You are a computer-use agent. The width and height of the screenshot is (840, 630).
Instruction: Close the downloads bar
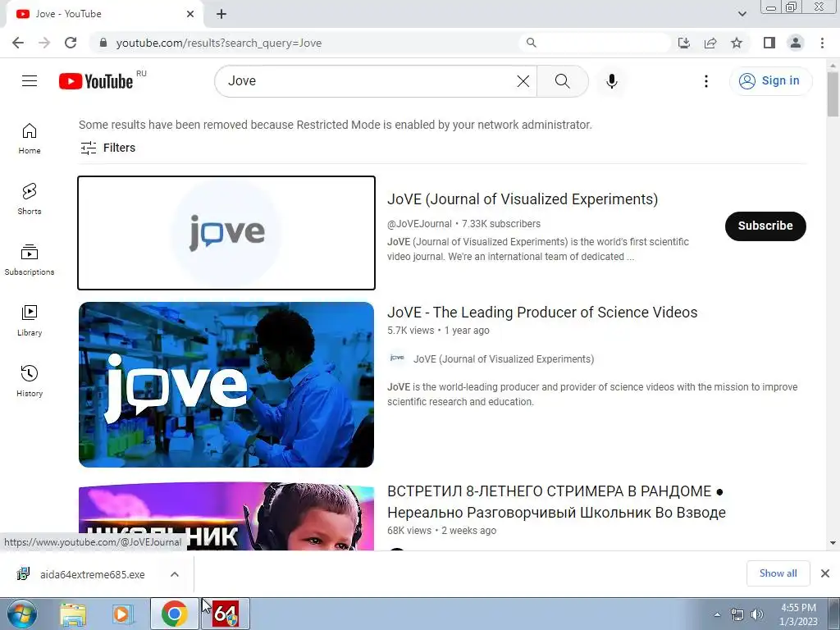point(825,573)
